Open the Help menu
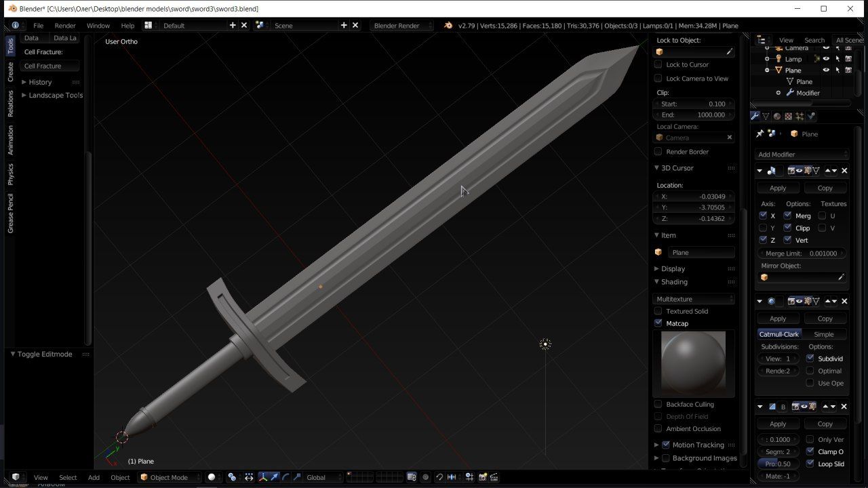This screenshot has width=868, height=488. [x=127, y=25]
